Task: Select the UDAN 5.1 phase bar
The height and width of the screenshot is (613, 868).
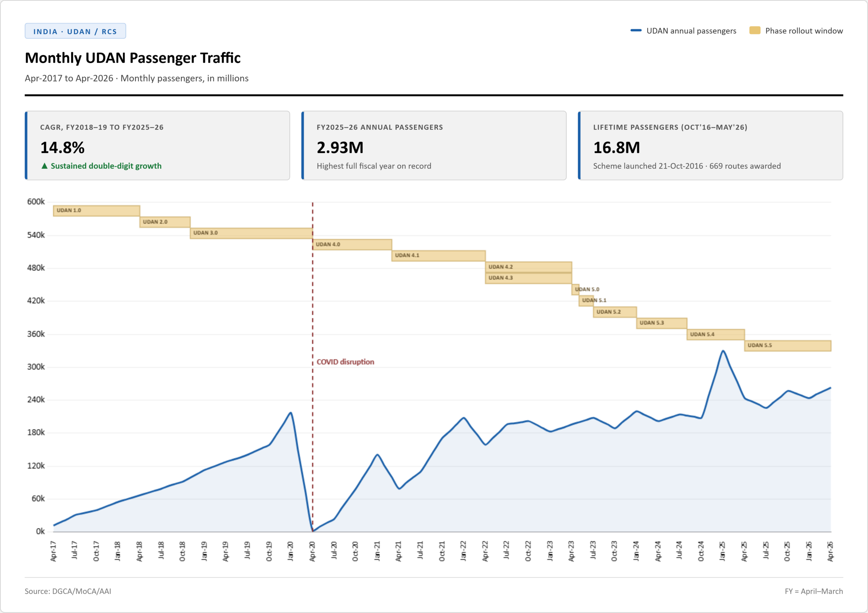Action: tap(586, 301)
